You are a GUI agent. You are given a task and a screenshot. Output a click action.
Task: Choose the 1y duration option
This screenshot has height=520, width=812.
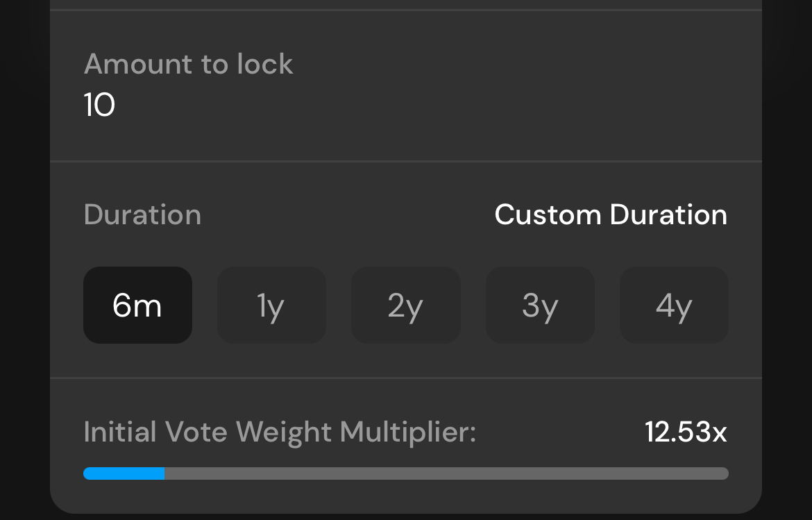271,305
